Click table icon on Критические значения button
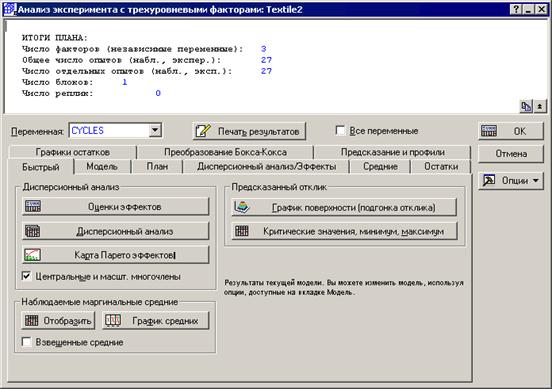Image resolution: width=552 pixels, height=389 pixels. point(242,231)
